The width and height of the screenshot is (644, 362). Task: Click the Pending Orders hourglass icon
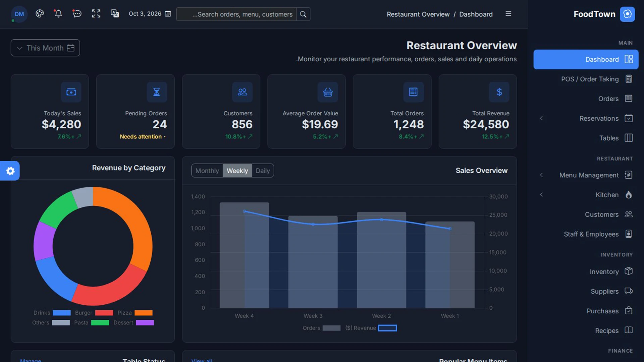point(157,92)
